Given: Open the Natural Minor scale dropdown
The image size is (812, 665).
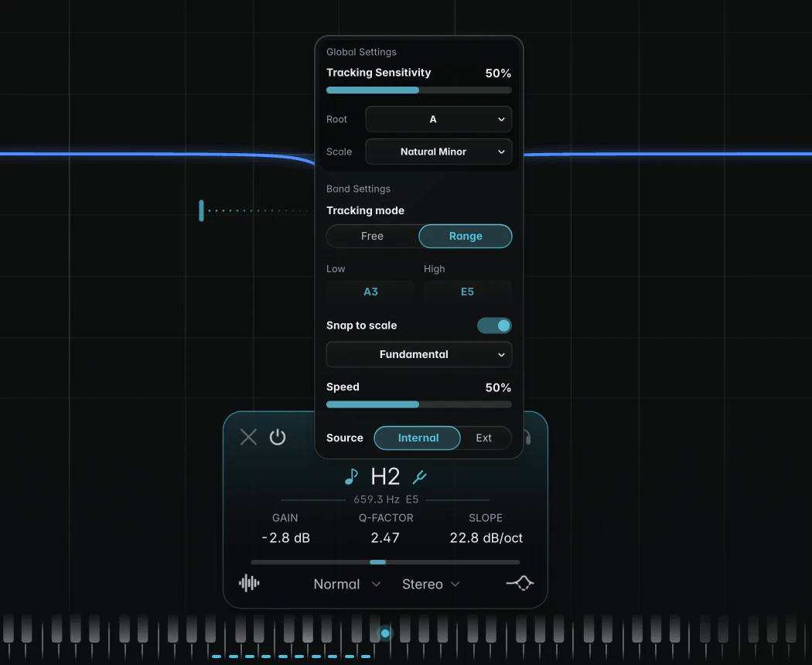Looking at the screenshot, I should point(438,152).
